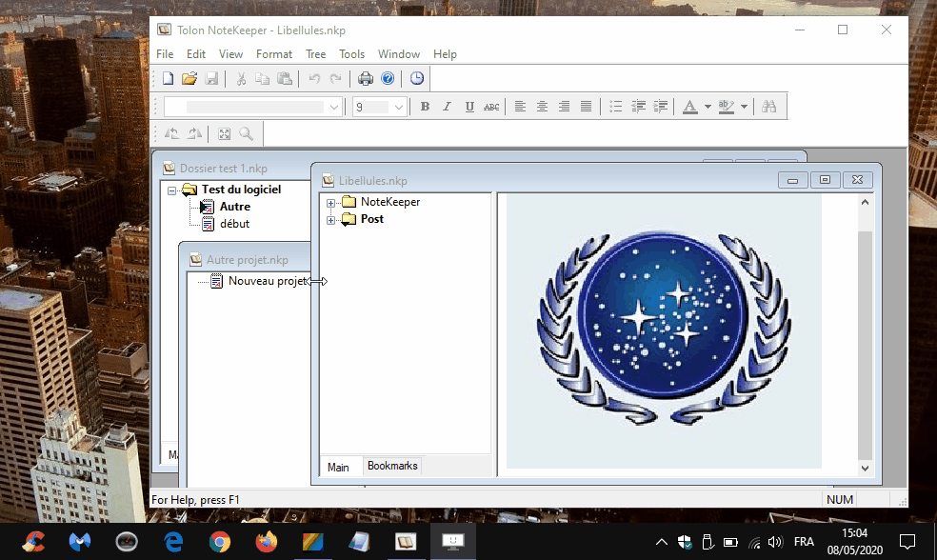Click the Print icon
The height and width of the screenshot is (560, 937).
(365, 78)
